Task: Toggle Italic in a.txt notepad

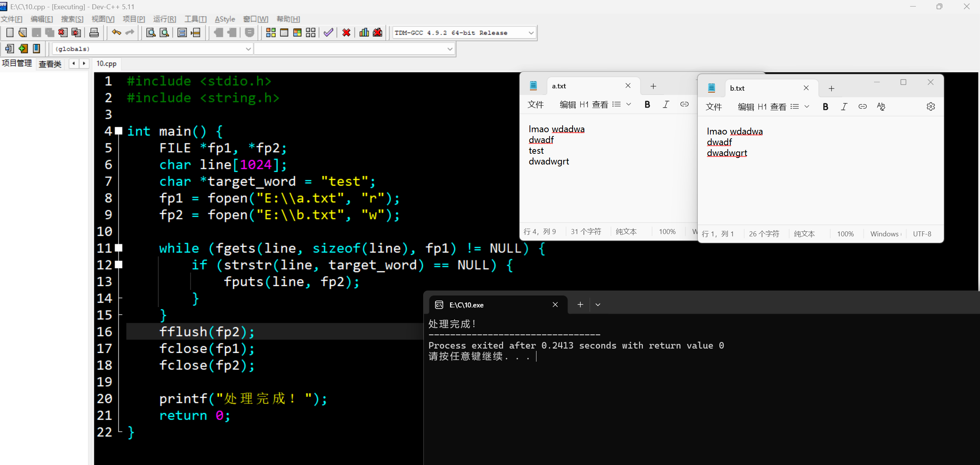Action: [x=666, y=105]
